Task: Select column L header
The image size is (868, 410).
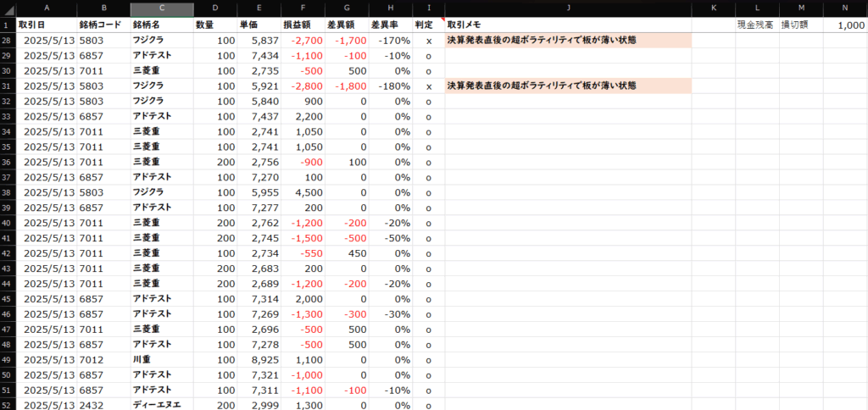Action: tap(757, 9)
